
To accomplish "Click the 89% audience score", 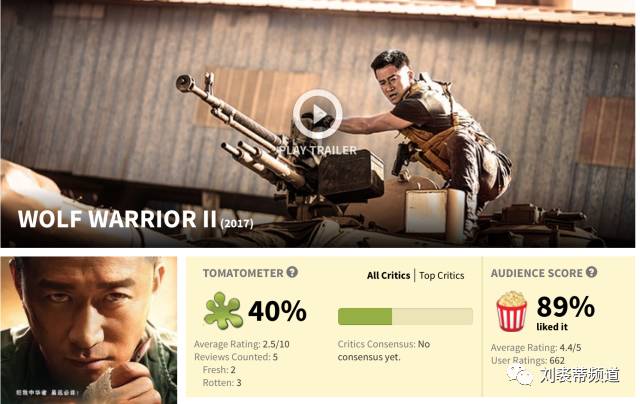I will pos(566,306).
